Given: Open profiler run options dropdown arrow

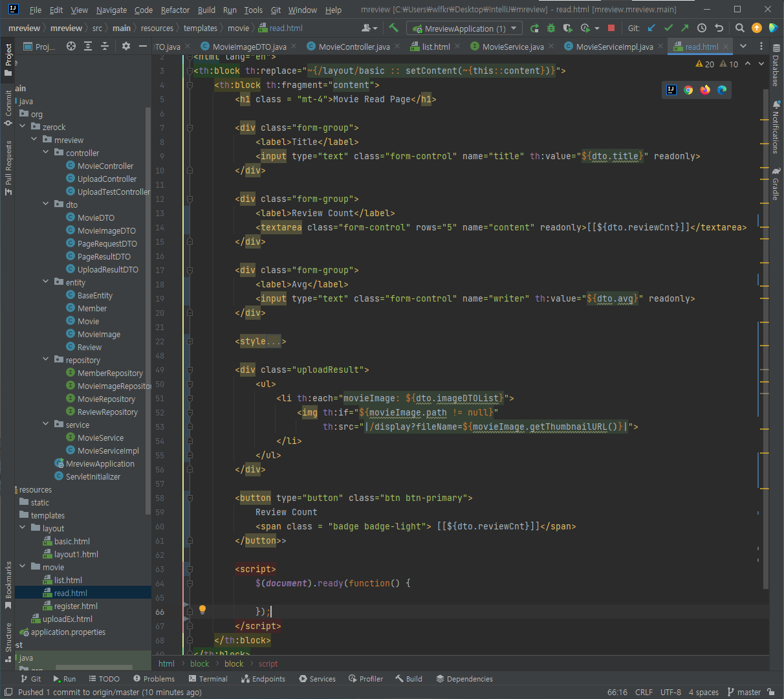Looking at the screenshot, I should click(596, 28).
